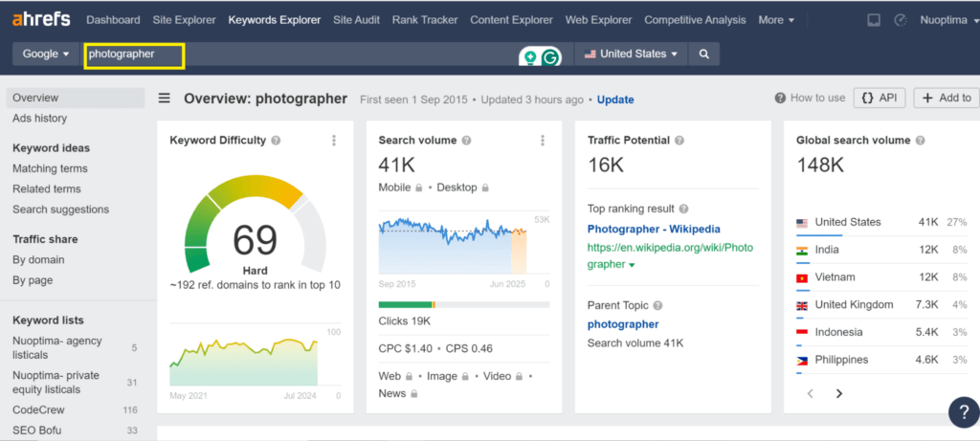
Task: Click Traffic Potential help icon
Action: [x=679, y=141]
